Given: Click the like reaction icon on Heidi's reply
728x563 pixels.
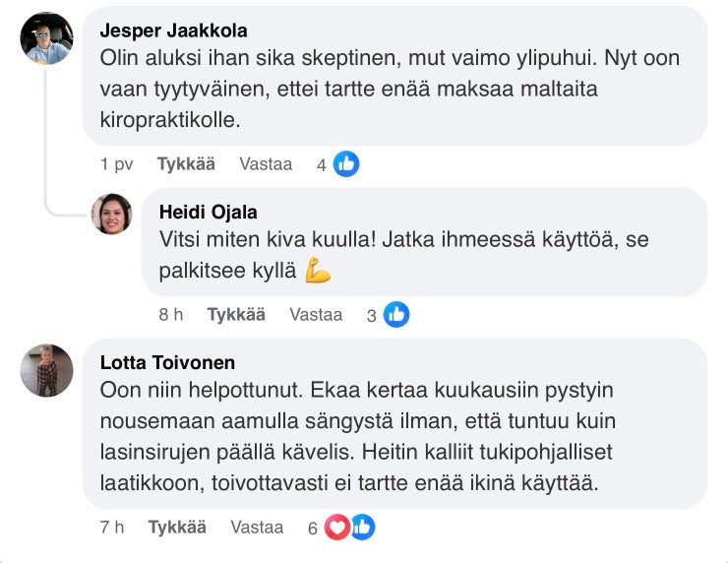Looking at the screenshot, I should click(396, 315).
